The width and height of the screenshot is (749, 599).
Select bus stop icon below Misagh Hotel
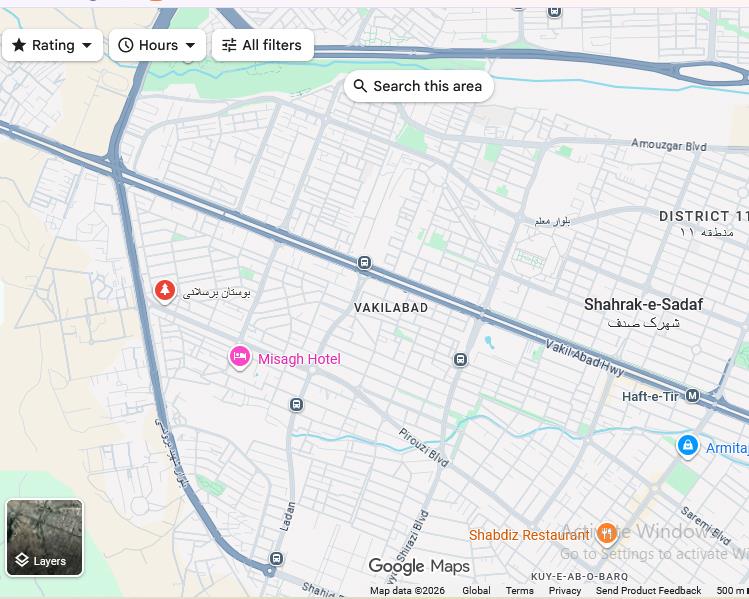[296, 405]
